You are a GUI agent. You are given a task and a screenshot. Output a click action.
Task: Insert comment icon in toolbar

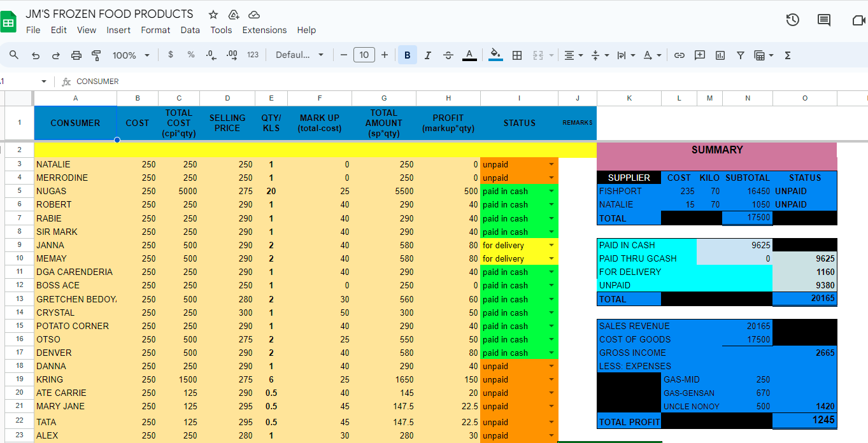[x=700, y=55]
